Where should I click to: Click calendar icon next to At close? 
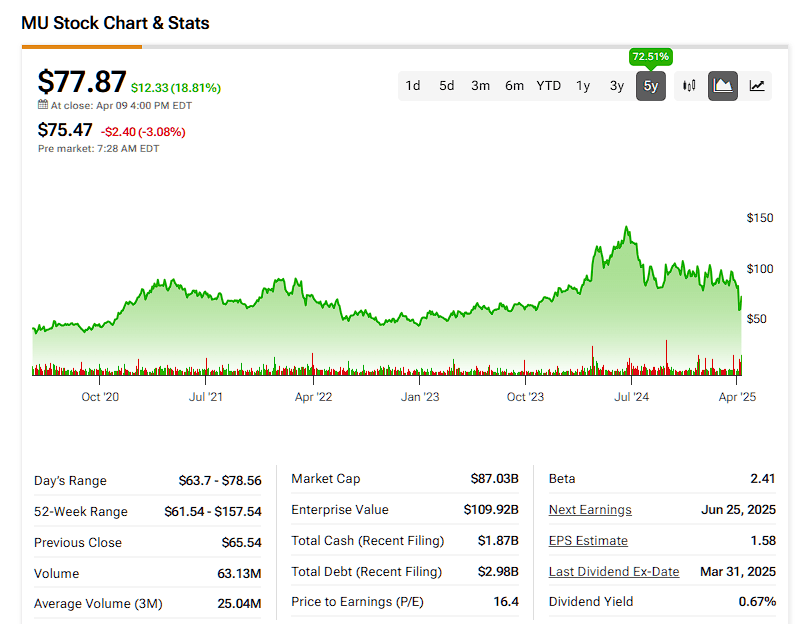(43, 105)
